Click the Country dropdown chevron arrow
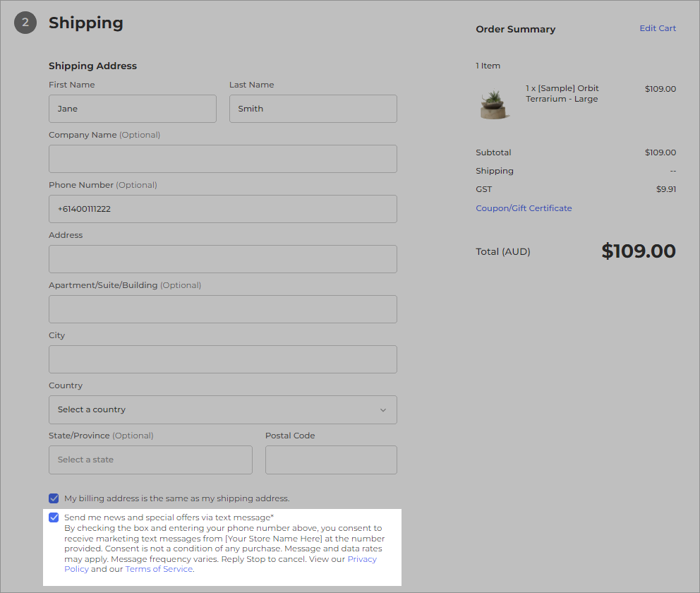The image size is (700, 593). (383, 410)
